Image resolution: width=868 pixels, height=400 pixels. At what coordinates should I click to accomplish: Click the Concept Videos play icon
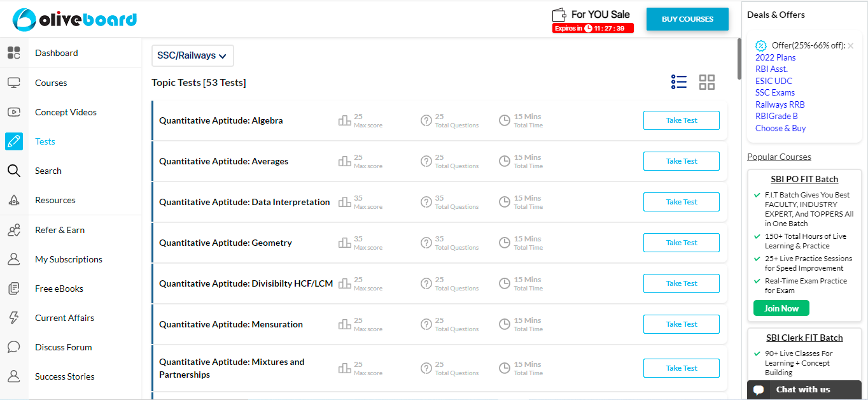(13, 112)
